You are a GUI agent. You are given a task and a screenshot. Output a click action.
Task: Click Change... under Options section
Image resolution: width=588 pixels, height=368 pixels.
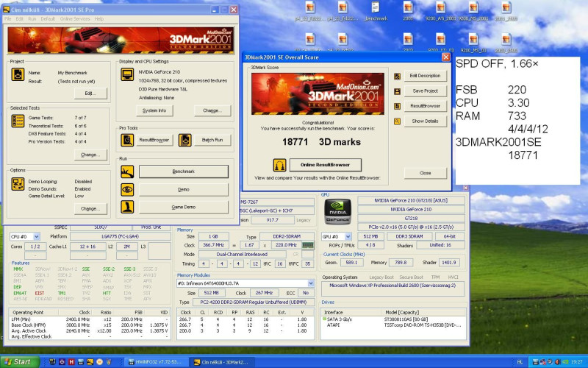coord(90,208)
